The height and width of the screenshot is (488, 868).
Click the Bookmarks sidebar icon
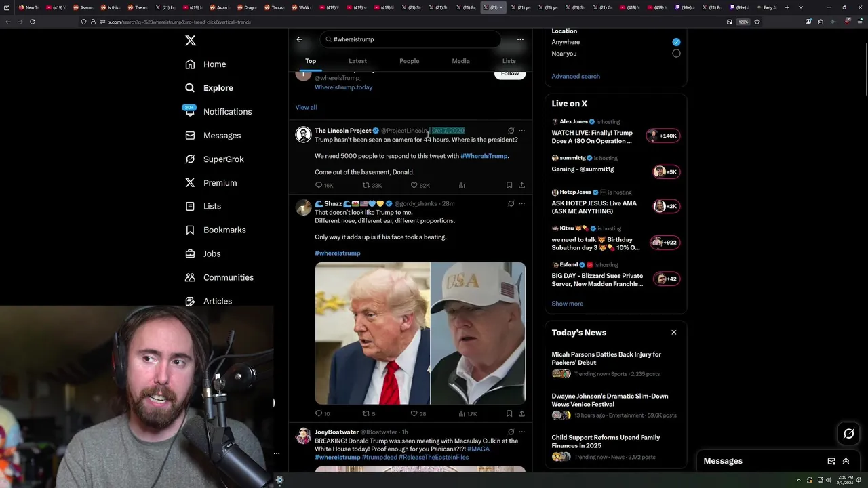pyautogui.click(x=190, y=230)
